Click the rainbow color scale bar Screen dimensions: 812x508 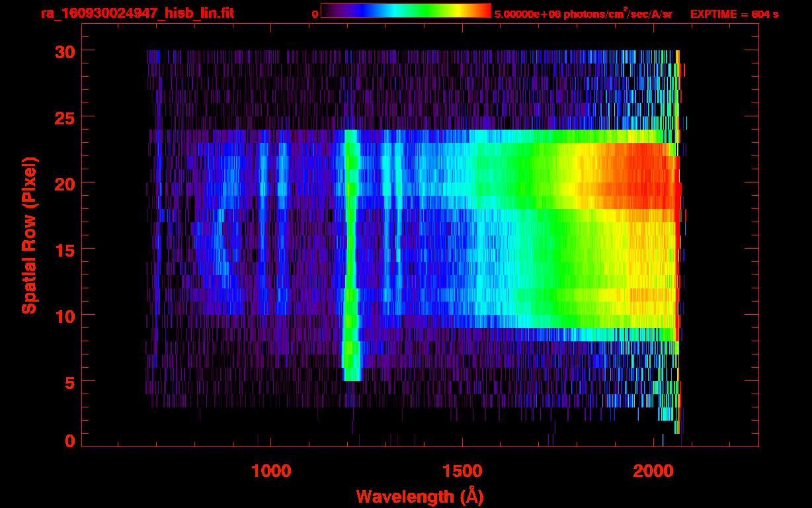tap(406, 11)
